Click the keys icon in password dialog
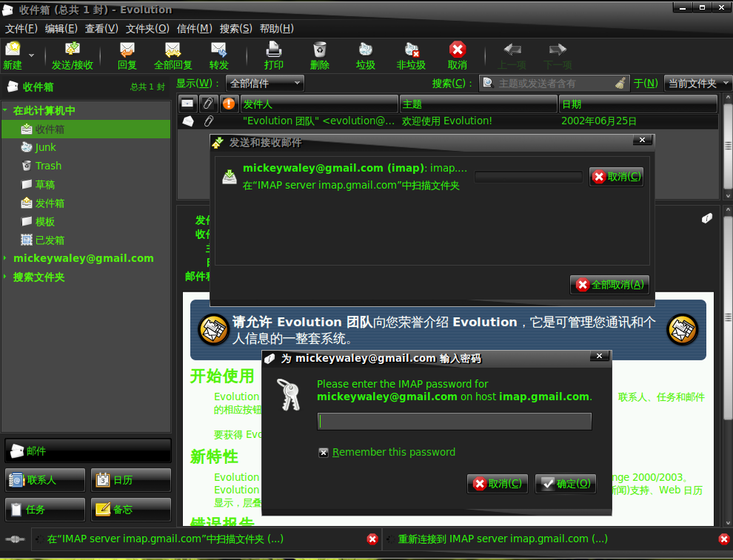Viewport: 733px width, 560px height. point(289,394)
